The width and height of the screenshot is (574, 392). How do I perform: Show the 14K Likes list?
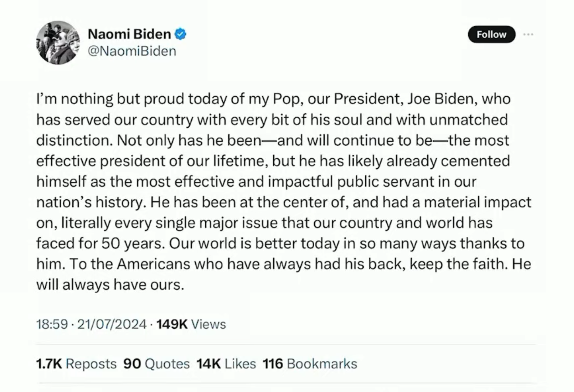click(x=226, y=364)
